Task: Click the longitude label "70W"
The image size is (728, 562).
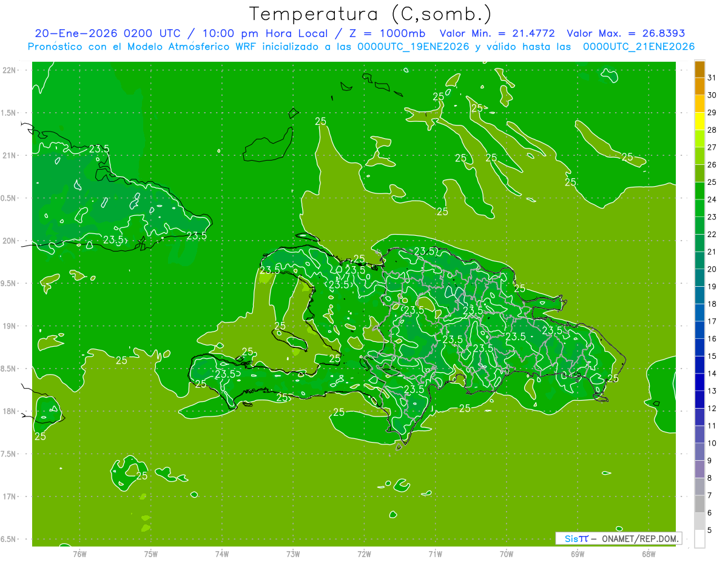Action: [x=507, y=554]
